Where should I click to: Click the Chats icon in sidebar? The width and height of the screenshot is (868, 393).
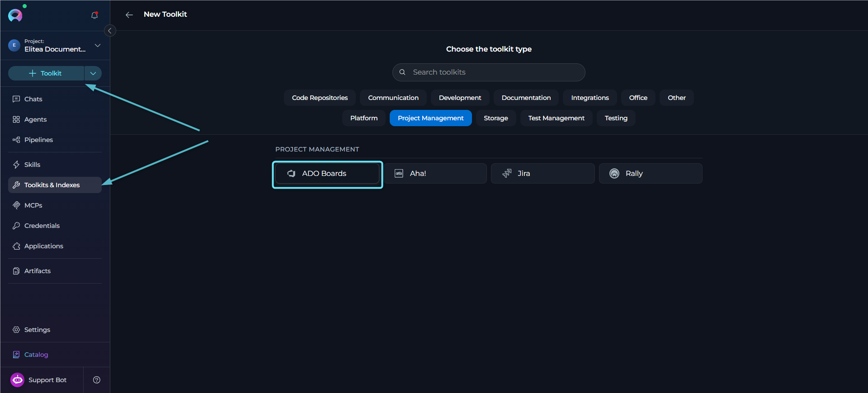(x=16, y=99)
